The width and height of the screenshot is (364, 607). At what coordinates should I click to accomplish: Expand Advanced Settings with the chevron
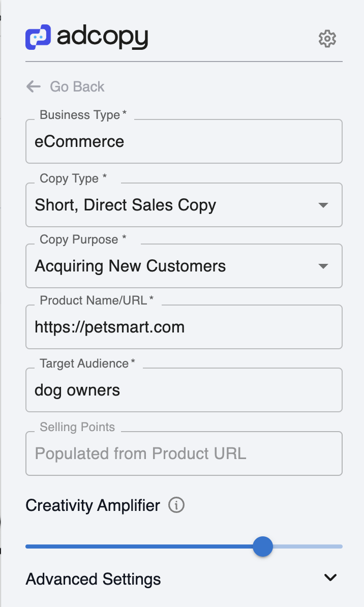click(330, 578)
